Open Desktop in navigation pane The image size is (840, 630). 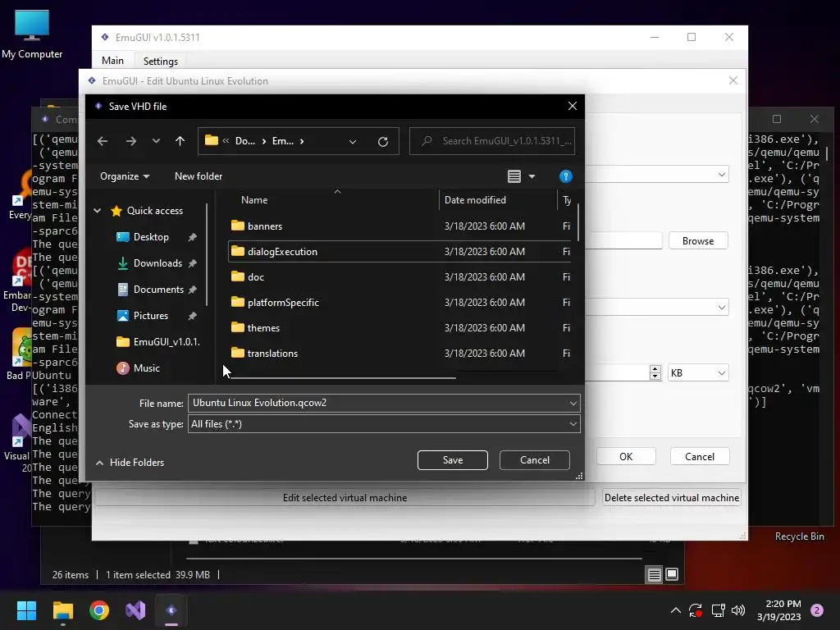tap(151, 237)
